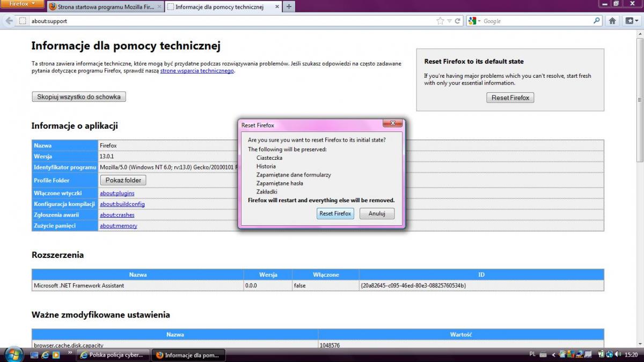Open the about:buildconfig link
Viewport: 644px width, 362px height.
click(x=122, y=204)
